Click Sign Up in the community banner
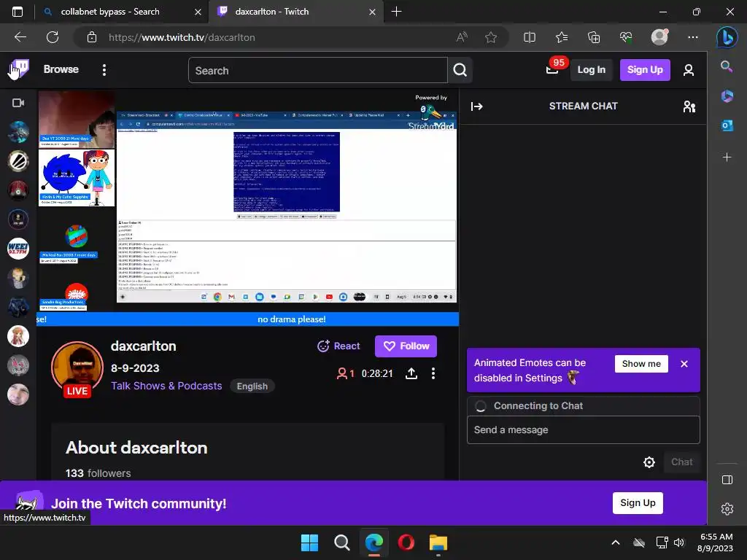Viewport: 747px width, 560px height. [x=638, y=503]
